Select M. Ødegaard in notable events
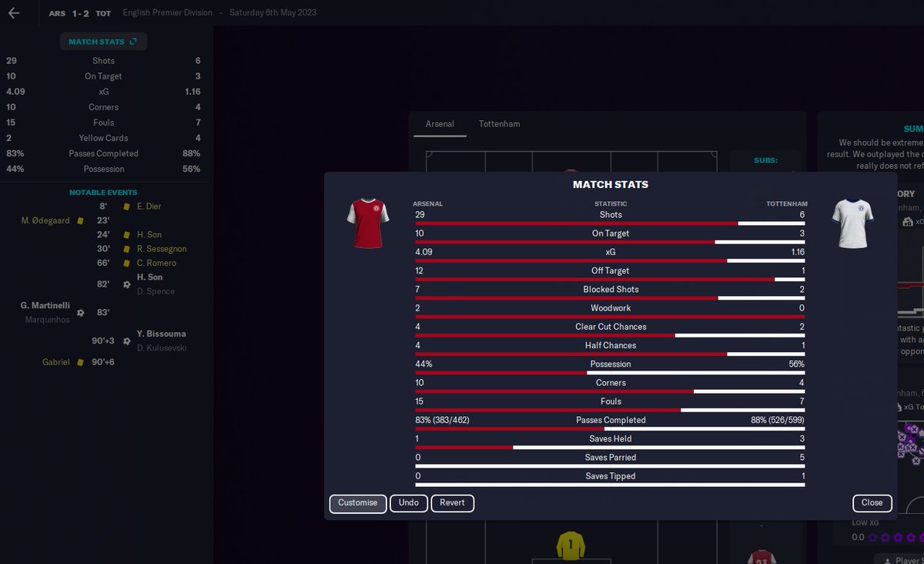This screenshot has height=564, width=924. click(45, 220)
